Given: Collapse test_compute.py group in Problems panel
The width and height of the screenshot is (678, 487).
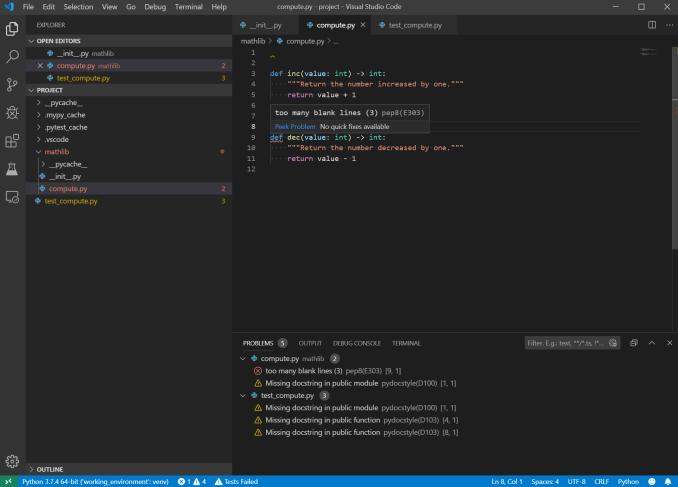Looking at the screenshot, I should click(x=243, y=396).
